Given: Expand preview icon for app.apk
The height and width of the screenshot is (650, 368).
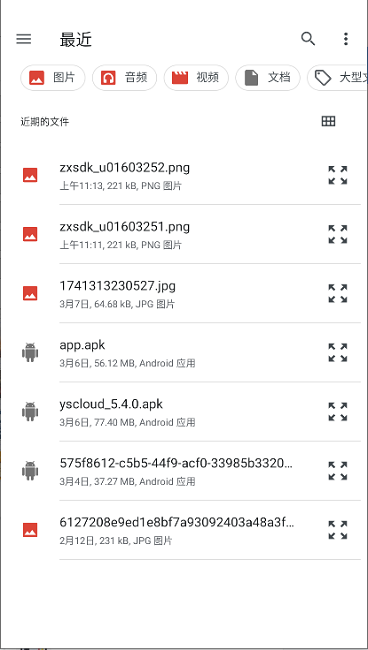Looking at the screenshot, I should (x=338, y=352).
